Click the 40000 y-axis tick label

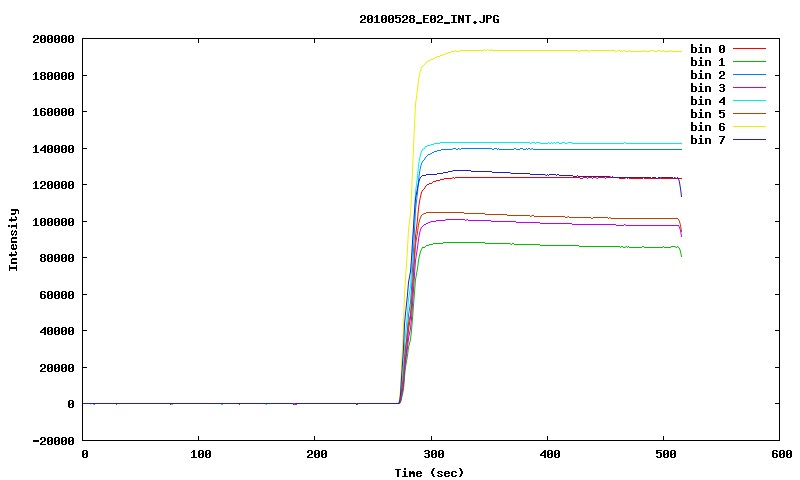[x=57, y=331]
